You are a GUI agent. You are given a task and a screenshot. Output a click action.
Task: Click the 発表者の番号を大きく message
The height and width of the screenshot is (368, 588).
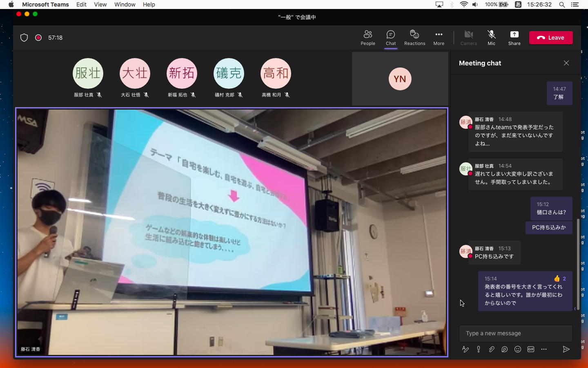525,291
